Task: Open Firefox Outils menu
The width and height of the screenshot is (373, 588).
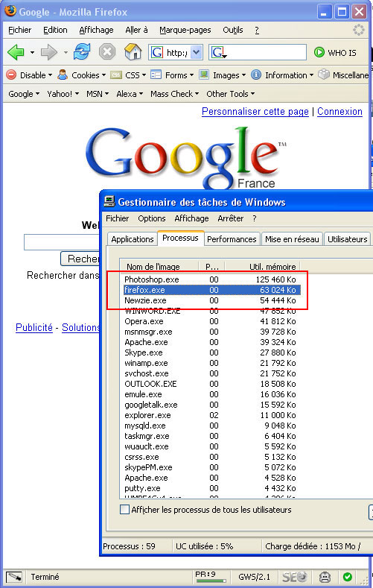Action: point(232,30)
